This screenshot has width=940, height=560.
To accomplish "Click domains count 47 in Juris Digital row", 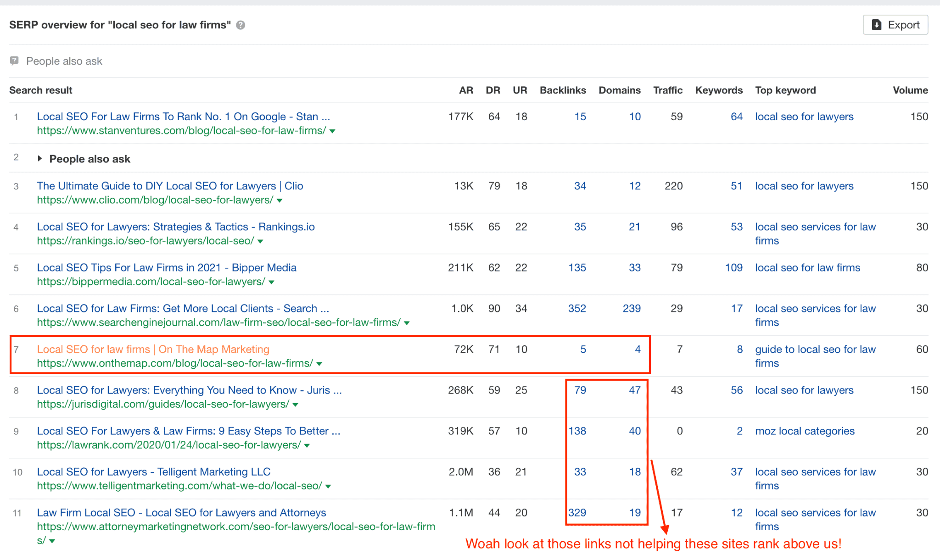I will click(635, 390).
